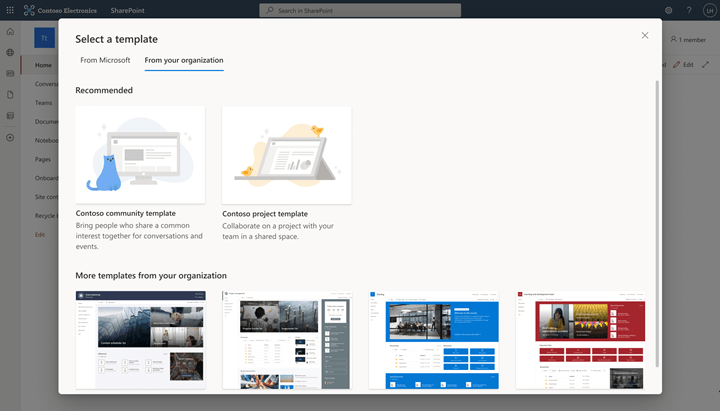Open Site contents in site navigation
The image size is (720, 411).
[46, 197]
